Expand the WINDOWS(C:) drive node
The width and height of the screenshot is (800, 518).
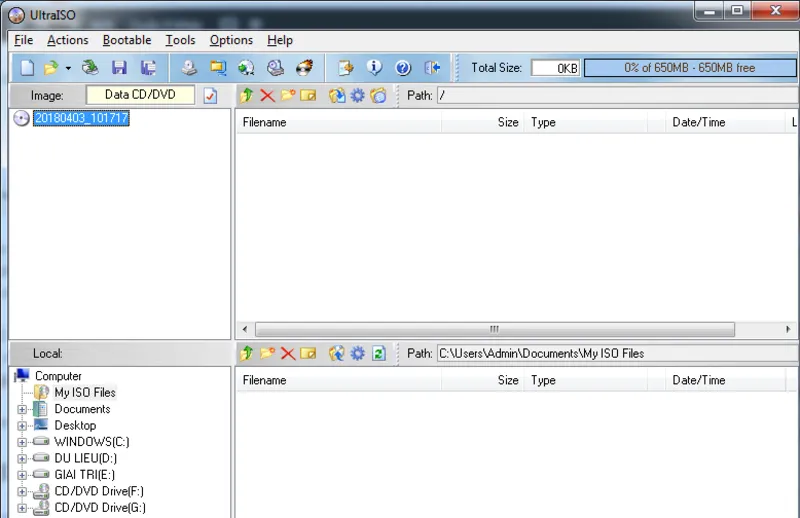click(x=22, y=442)
